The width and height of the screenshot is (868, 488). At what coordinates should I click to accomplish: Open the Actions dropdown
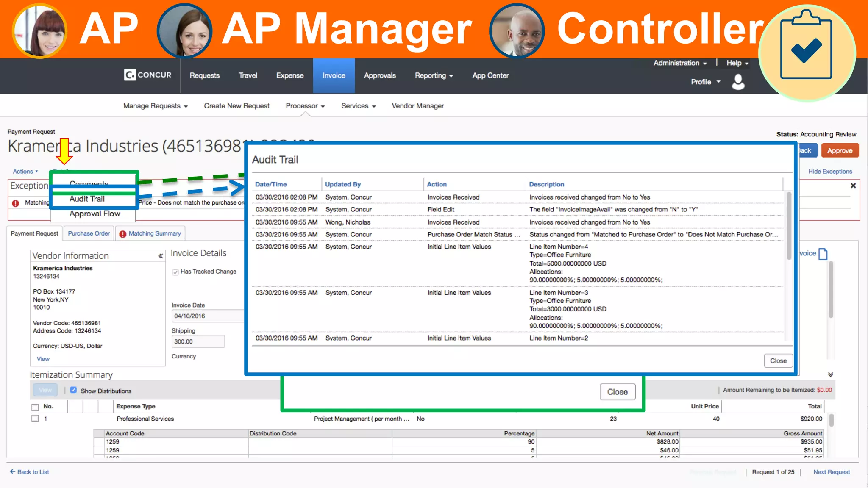[25, 171]
